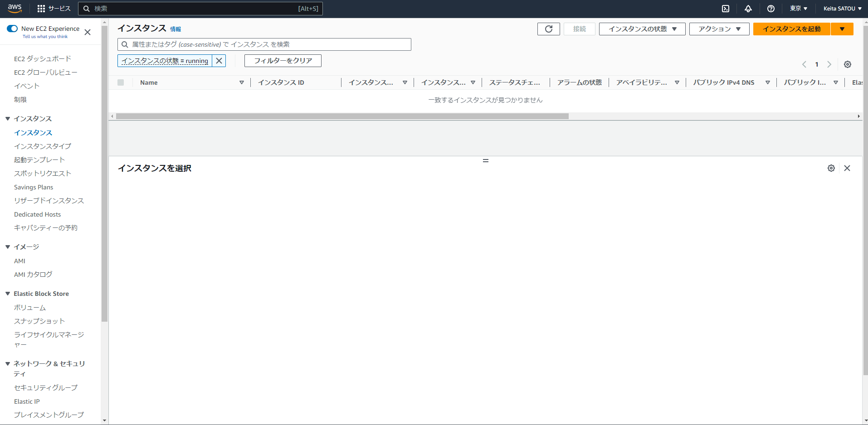Open キャパシティーの予約 page
Viewport: 868px width, 425px height.
coord(46,228)
